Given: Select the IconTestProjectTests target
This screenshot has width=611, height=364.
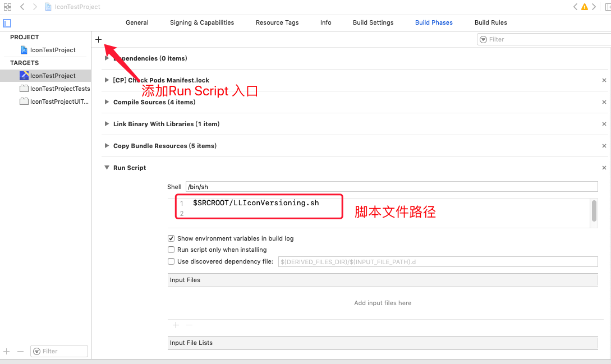Looking at the screenshot, I should 54,89.
